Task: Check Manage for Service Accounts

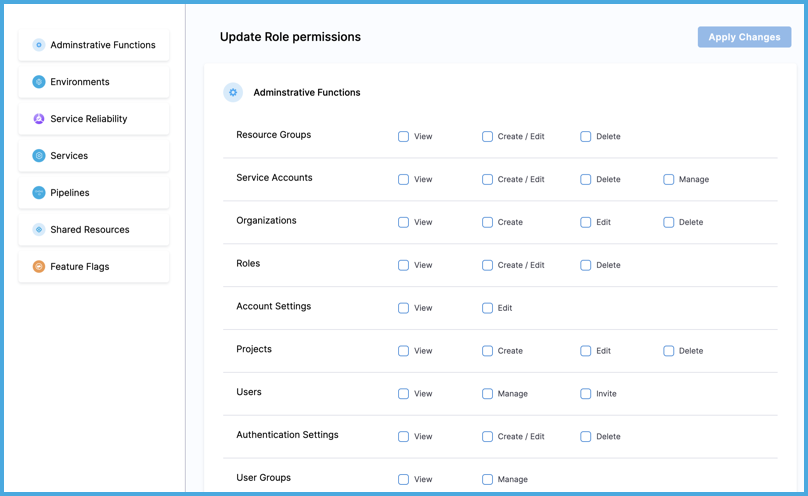Action: pos(669,180)
